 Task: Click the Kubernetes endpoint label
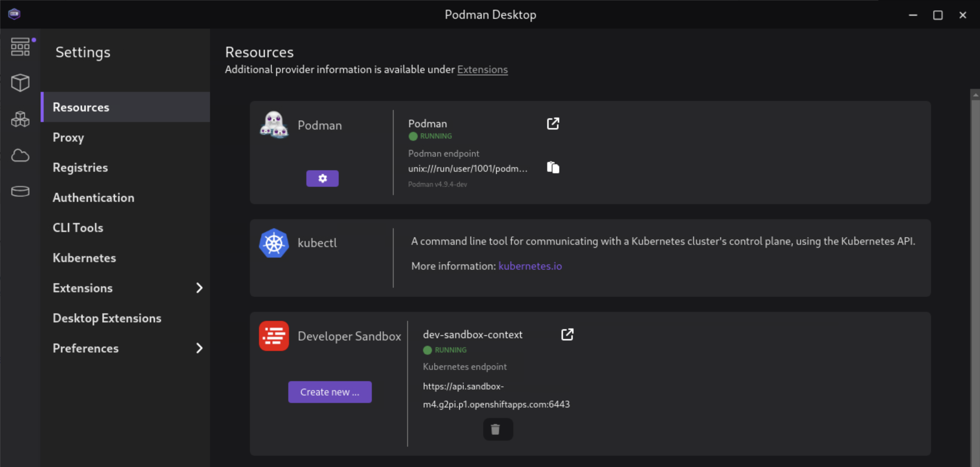464,366
